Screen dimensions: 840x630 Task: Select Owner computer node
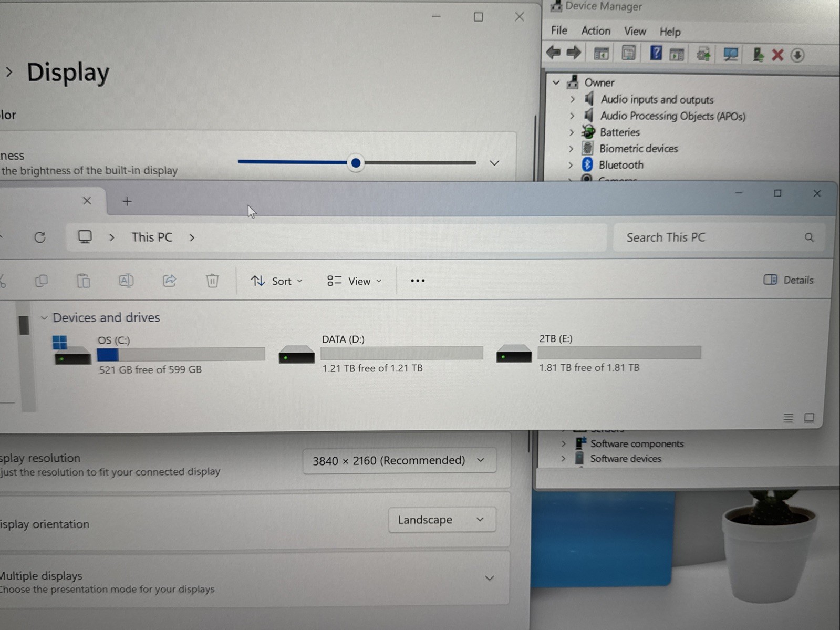click(x=599, y=83)
